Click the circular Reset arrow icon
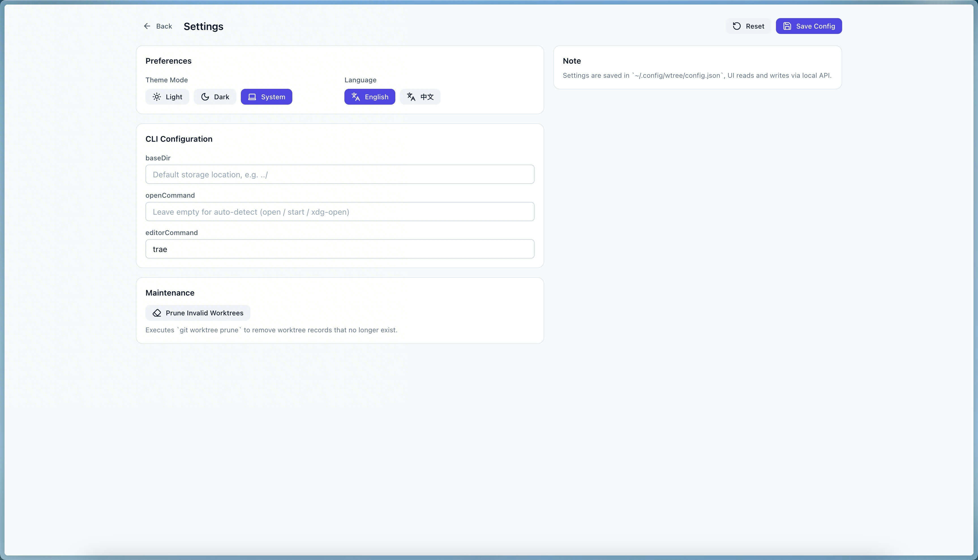Screen dimensions: 978x560 point(736,26)
